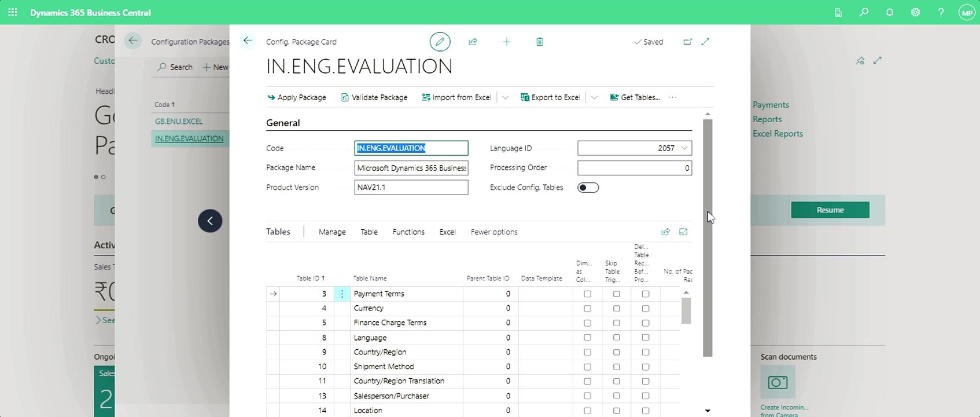Click in the Package Name field
980x417 pixels.
pos(411,168)
